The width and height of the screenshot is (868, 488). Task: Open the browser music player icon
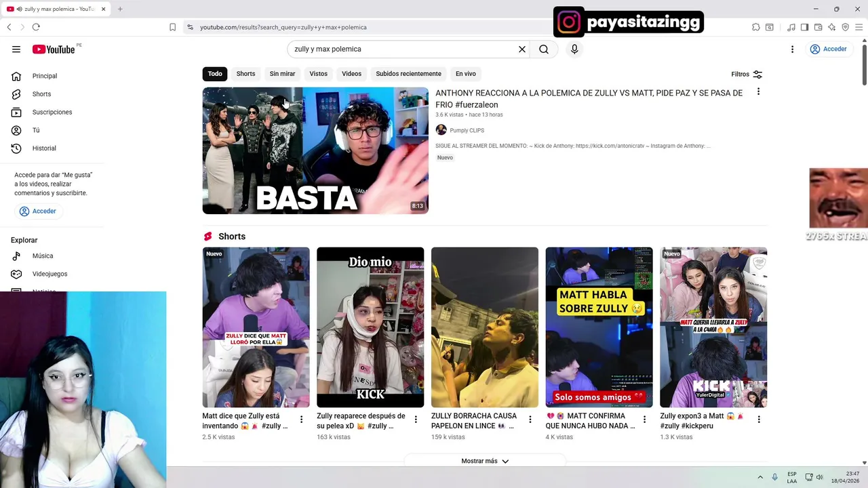(x=791, y=27)
